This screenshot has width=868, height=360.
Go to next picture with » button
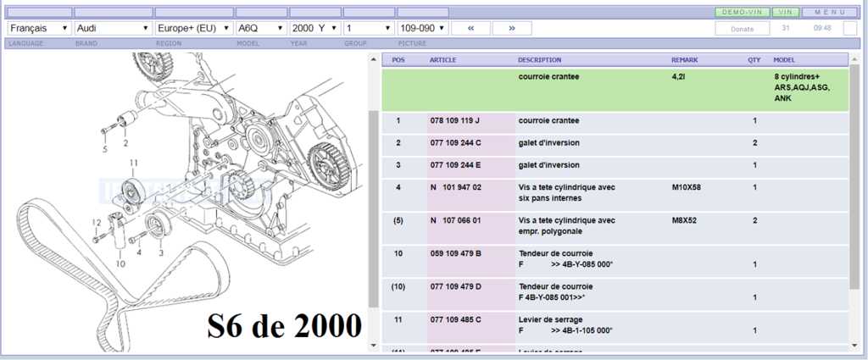pos(512,28)
